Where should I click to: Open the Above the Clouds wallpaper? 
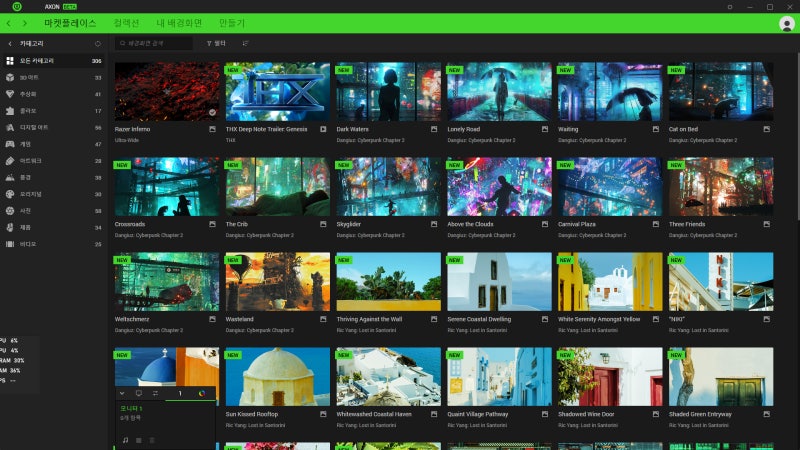click(499, 187)
